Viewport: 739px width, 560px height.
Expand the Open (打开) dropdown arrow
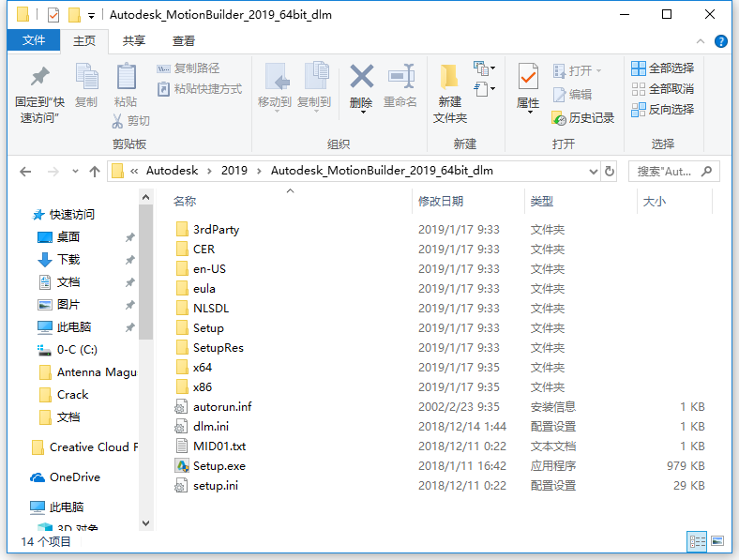click(x=599, y=71)
